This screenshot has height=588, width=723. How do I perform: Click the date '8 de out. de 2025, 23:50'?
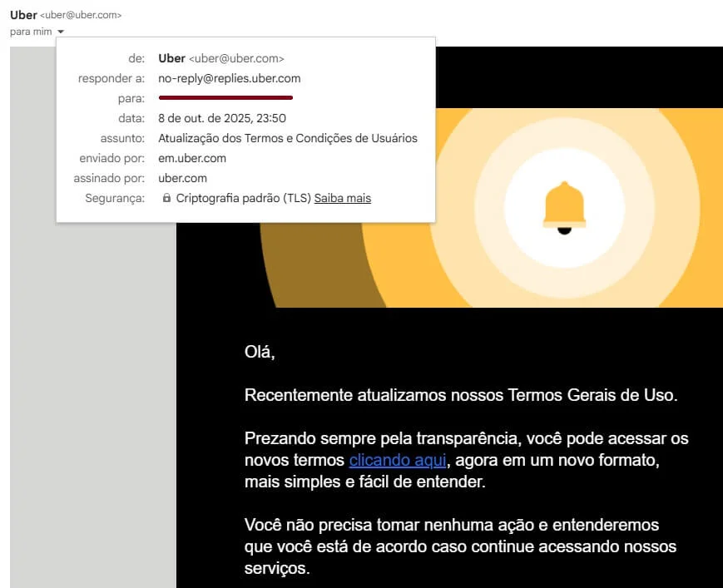[222, 118]
